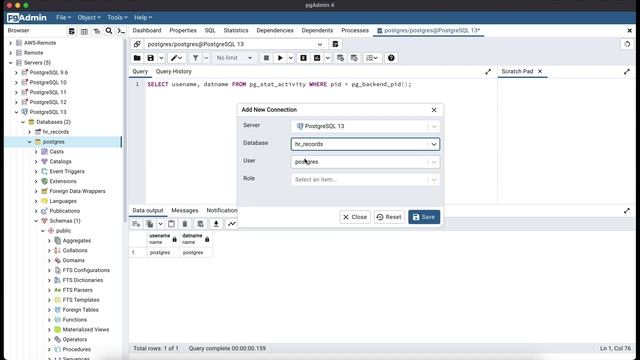Switch to the Query History tab
The height and width of the screenshot is (360, 640).
[173, 71]
